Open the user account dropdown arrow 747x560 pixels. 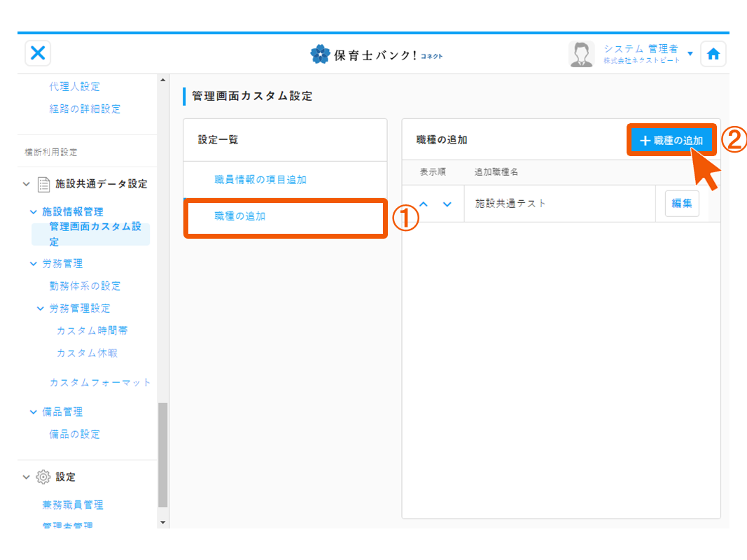coord(690,54)
